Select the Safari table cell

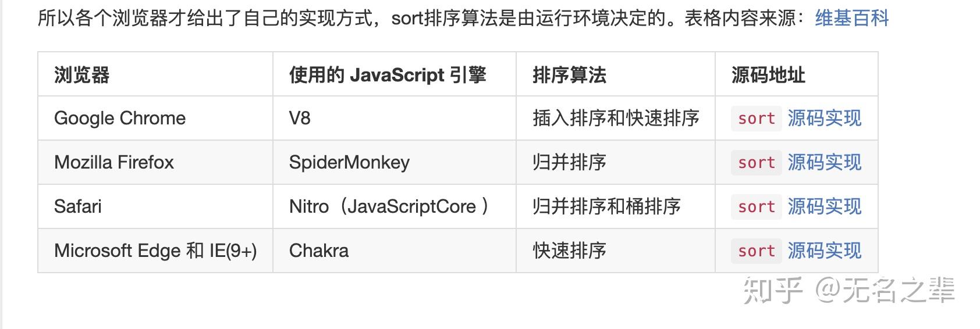click(78, 206)
